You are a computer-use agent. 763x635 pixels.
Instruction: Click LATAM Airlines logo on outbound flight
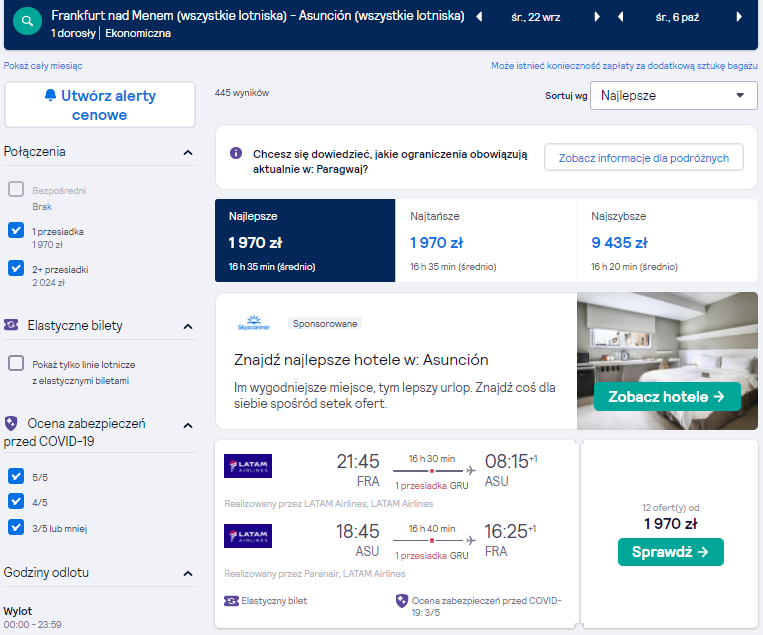tap(248, 466)
